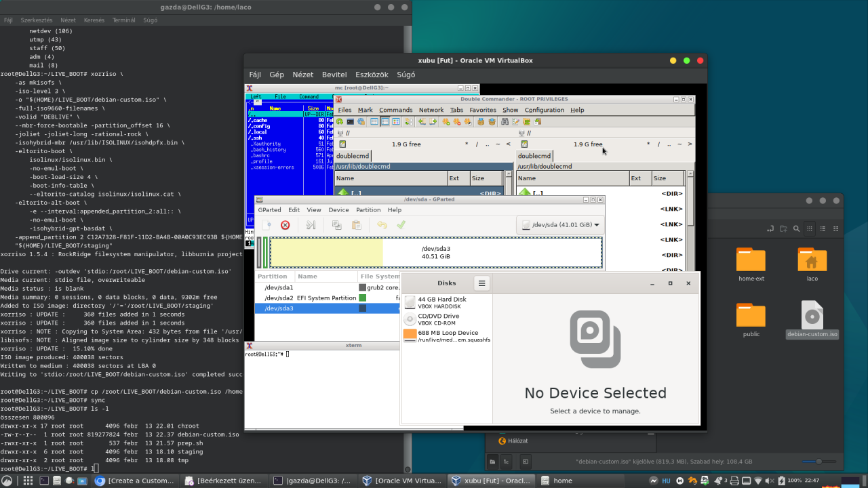868x488 pixels.
Task: Click the left panel drive selector button
Action: pos(342,144)
